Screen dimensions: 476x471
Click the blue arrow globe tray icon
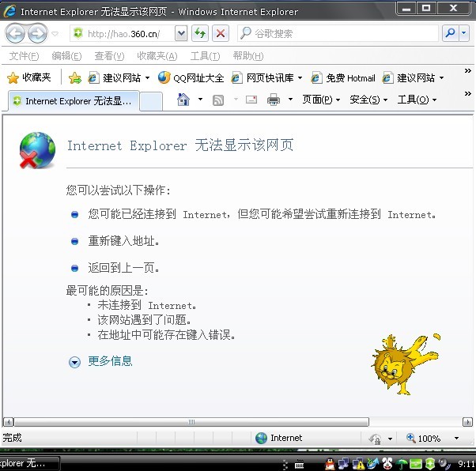click(372, 463)
